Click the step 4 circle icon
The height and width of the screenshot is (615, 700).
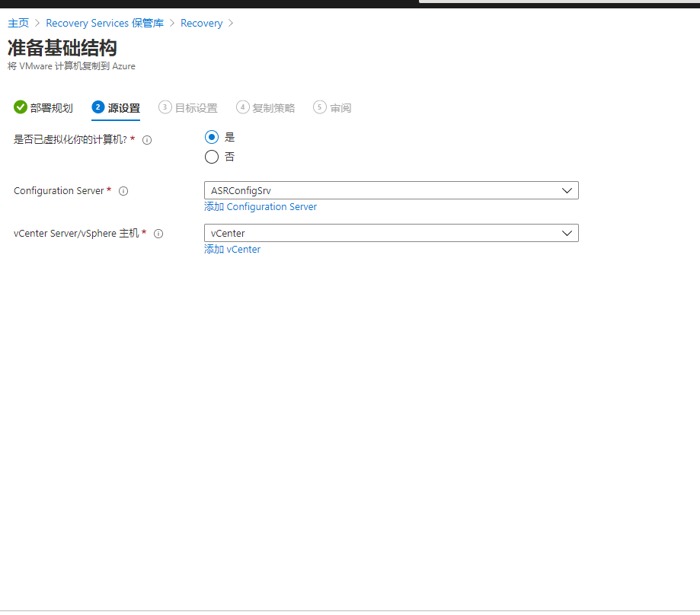coord(243,107)
